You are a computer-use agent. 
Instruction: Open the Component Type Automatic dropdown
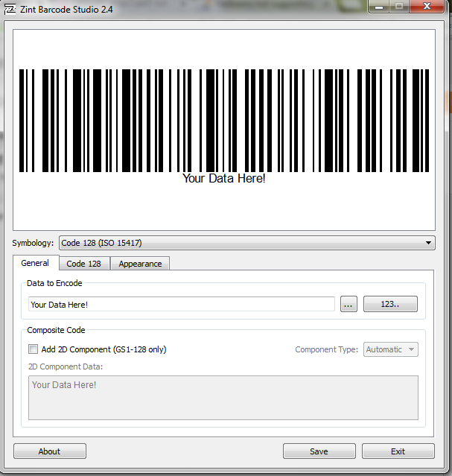pyautogui.click(x=390, y=349)
